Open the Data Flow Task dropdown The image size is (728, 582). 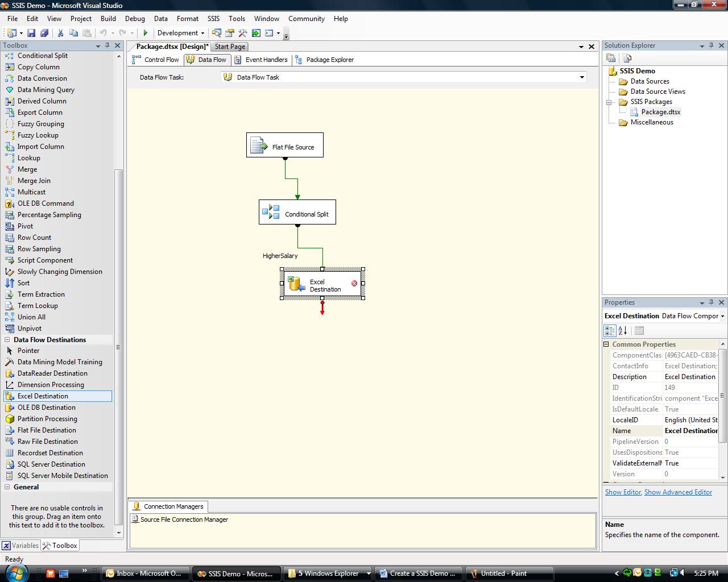581,77
